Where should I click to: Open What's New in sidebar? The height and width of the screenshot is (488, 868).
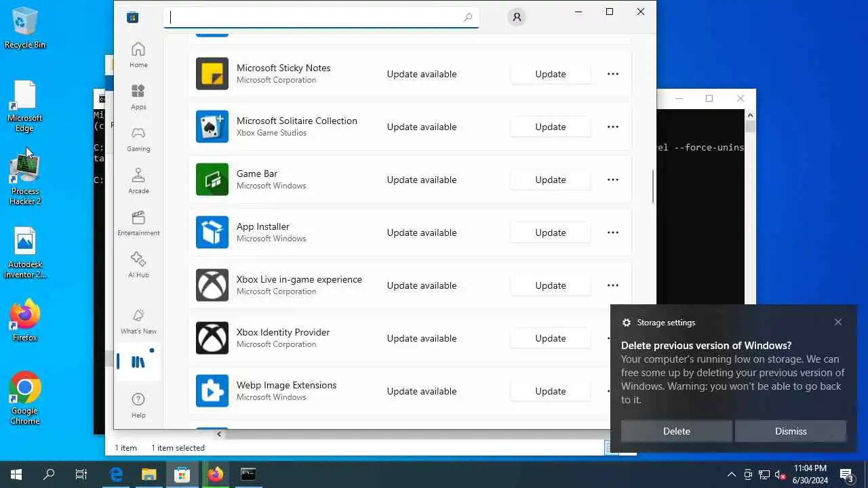point(138,321)
